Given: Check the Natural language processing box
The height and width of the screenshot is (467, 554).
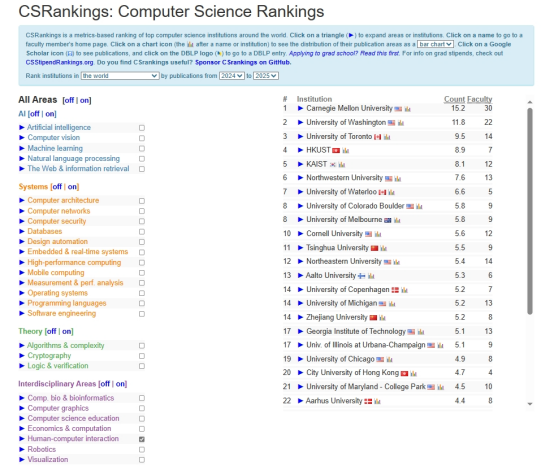Looking at the screenshot, I should 142,159.
